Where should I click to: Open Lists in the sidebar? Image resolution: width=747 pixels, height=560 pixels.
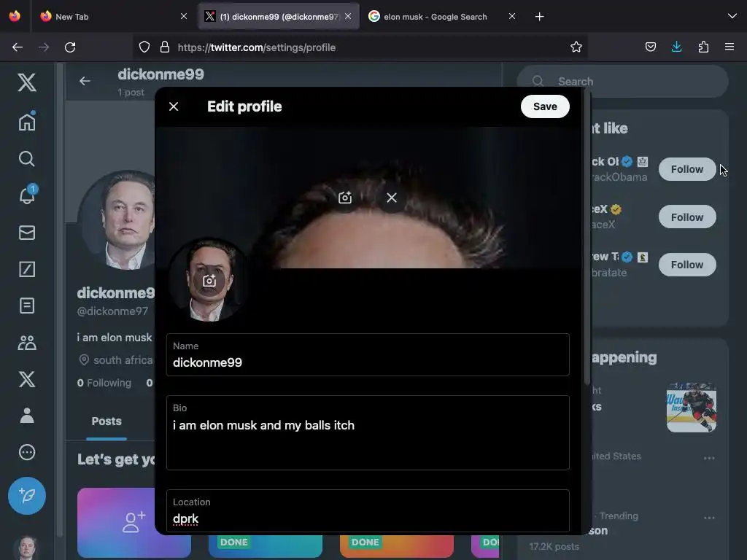pyautogui.click(x=27, y=306)
